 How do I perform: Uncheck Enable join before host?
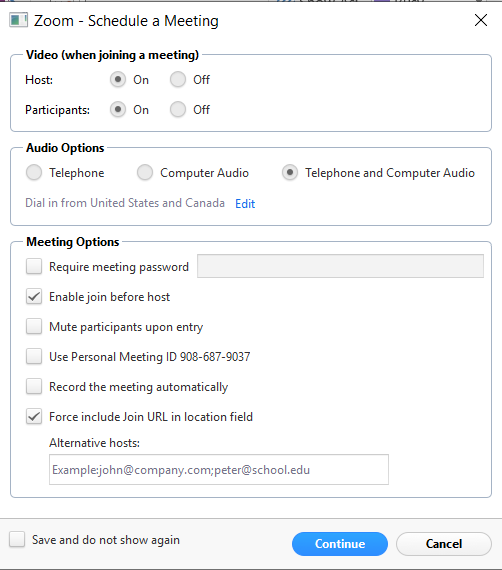click(x=34, y=296)
